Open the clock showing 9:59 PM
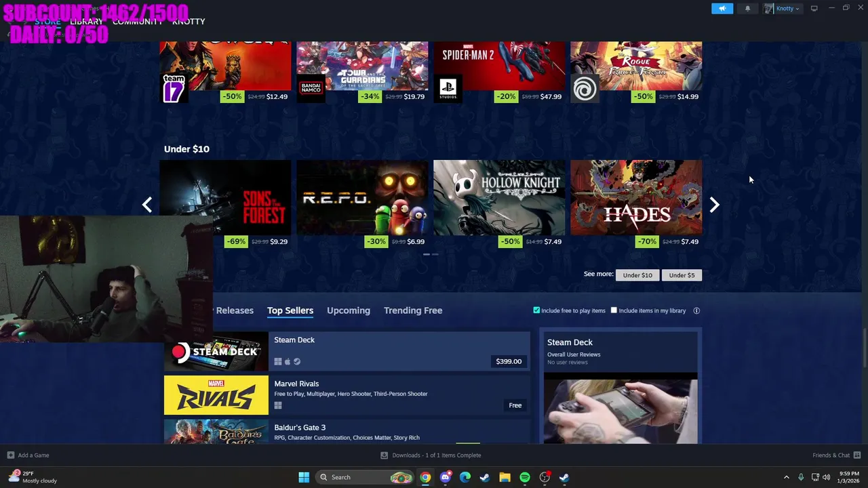Image resolution: width=868 pixels, height=488 pixels. tap(849, 477)
